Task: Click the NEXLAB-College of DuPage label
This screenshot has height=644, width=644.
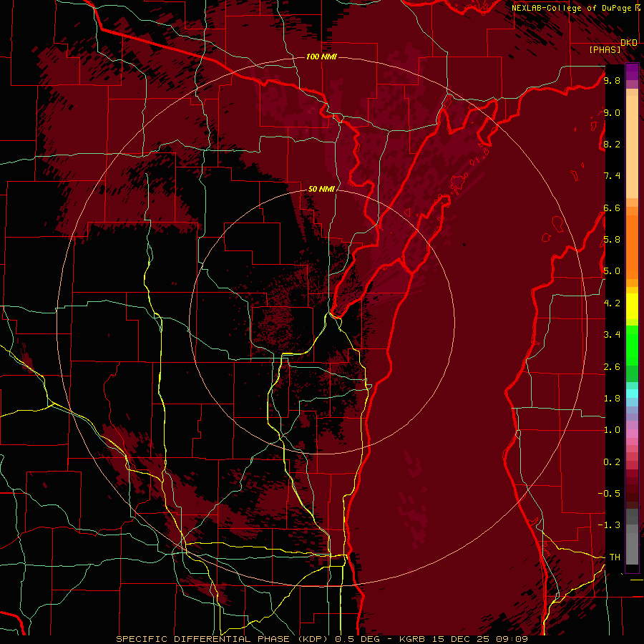Action: (571, 8)
